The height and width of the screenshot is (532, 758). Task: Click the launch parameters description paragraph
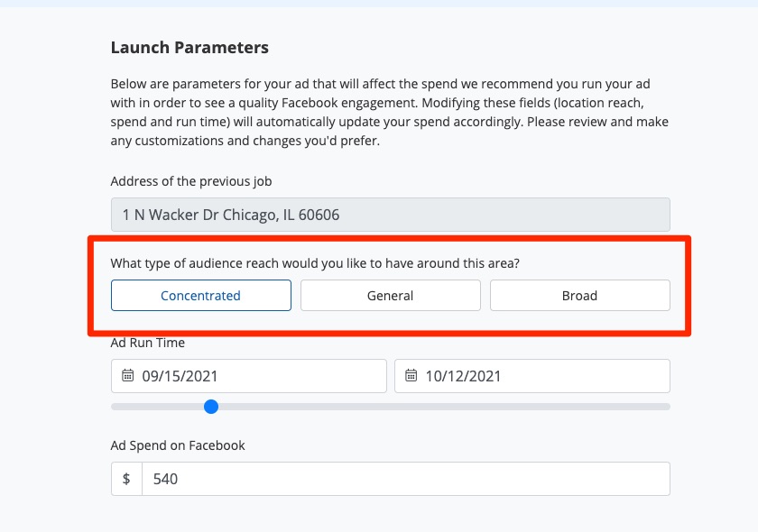390,112
